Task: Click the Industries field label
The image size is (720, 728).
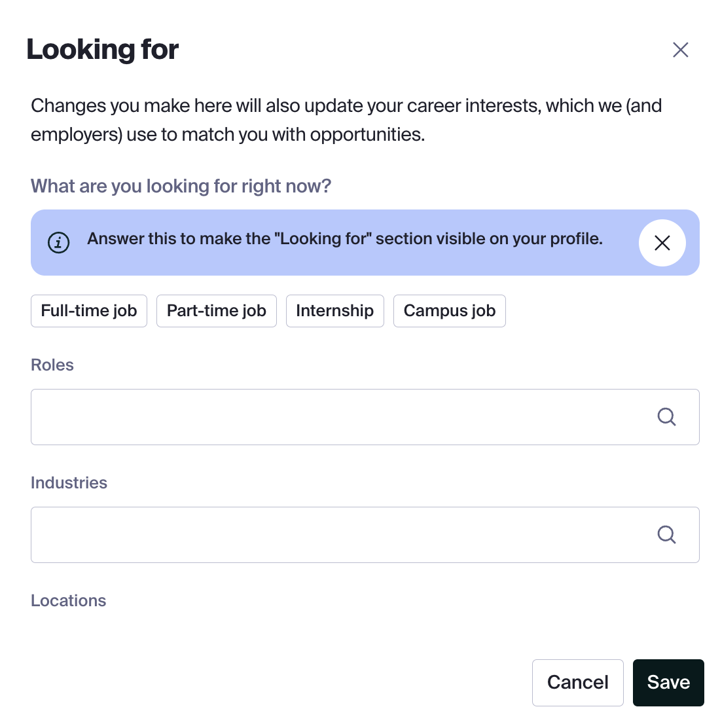Action: (69, 483)
